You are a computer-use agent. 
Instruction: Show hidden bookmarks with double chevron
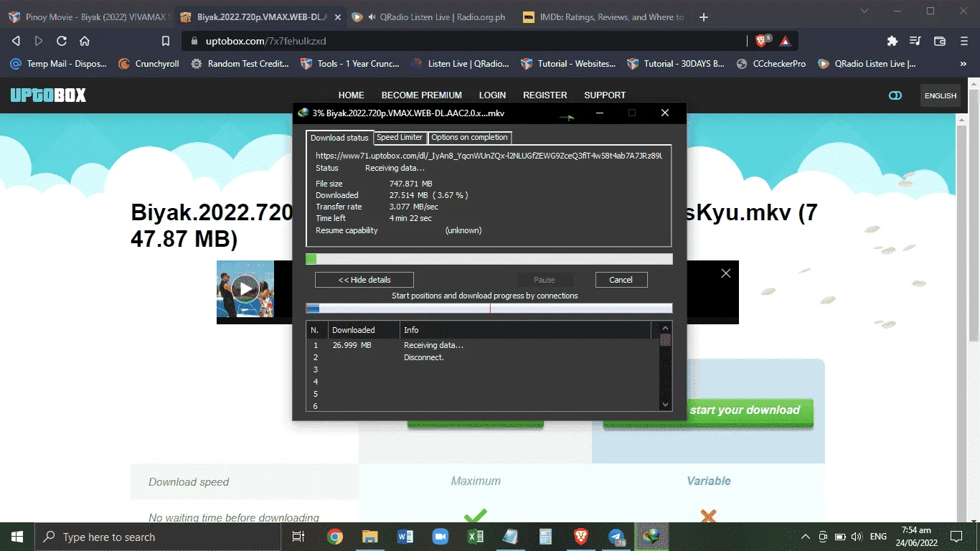pos(963,64)
